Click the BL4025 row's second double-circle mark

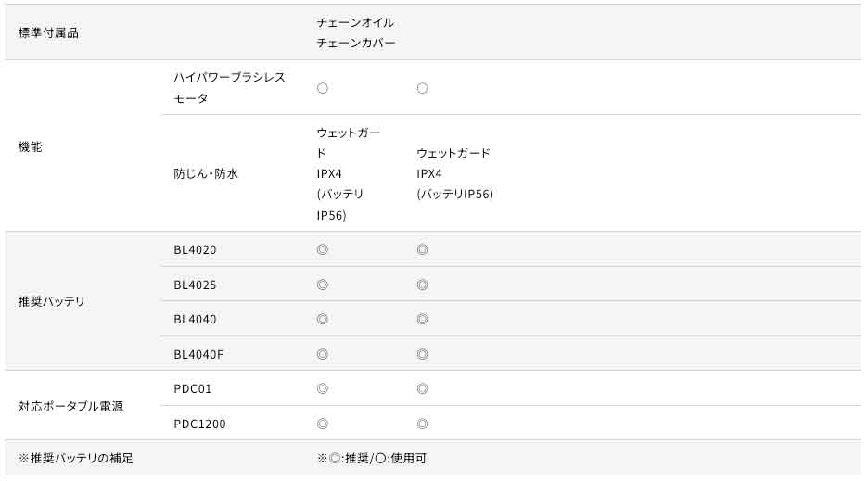click(422, 285)
